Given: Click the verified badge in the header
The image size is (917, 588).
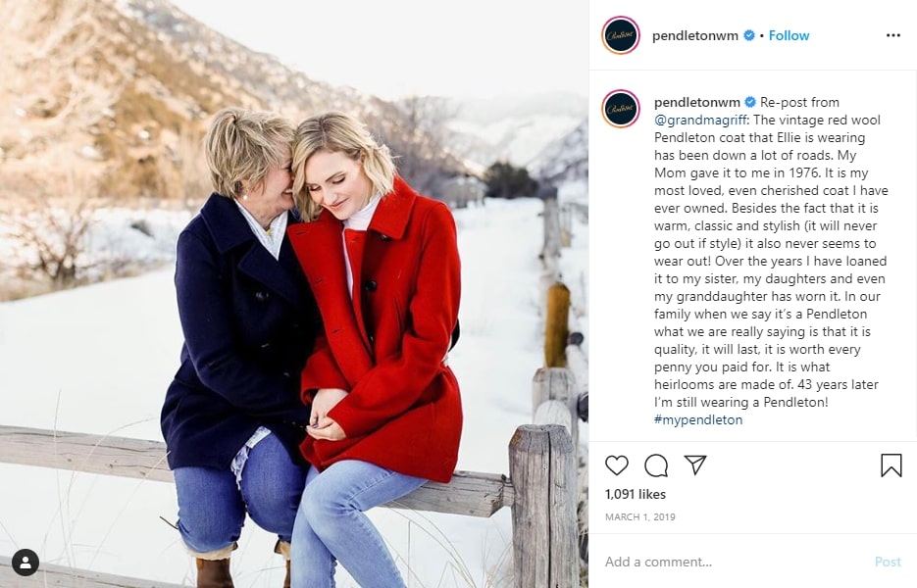Looking at the screenshot, I should coord(749,35).
